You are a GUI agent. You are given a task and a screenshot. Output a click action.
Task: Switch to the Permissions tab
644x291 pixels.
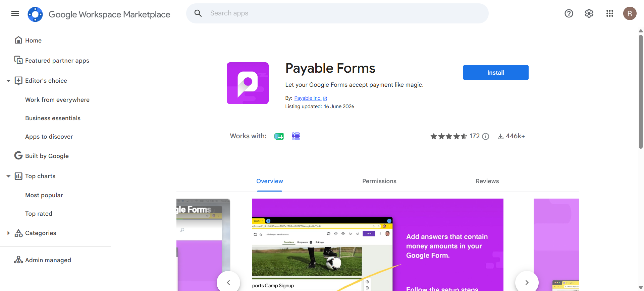pyautogui.click(x=379, y=181)
